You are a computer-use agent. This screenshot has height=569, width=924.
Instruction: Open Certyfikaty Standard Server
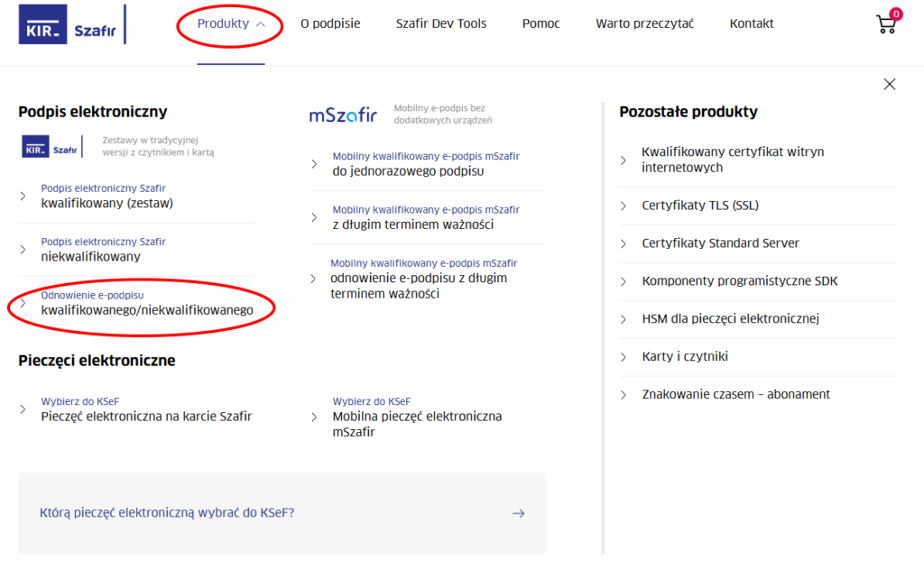[720, 243]
